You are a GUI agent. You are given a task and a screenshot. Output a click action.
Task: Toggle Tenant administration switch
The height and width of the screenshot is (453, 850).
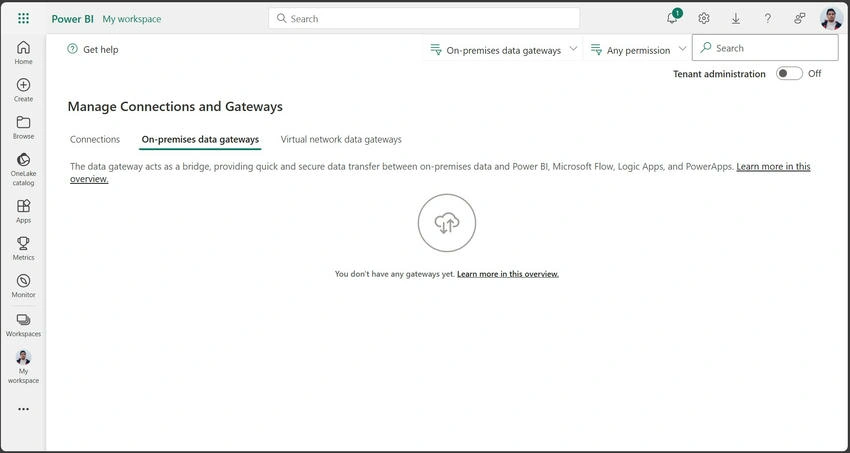click(789, 74)
